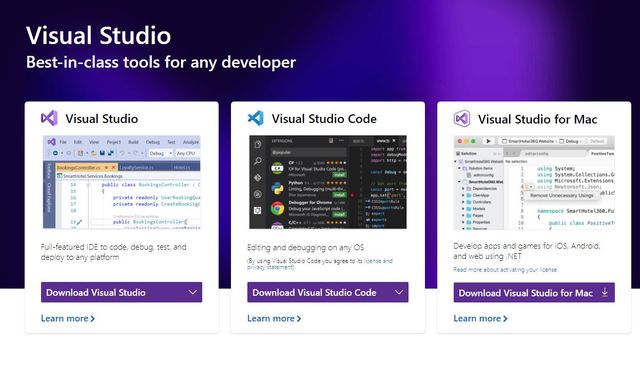Image resolution: width=640 pixels, height=365 pixels.
Task: Click the Visual Studio card heading
Action: [102, 119]
